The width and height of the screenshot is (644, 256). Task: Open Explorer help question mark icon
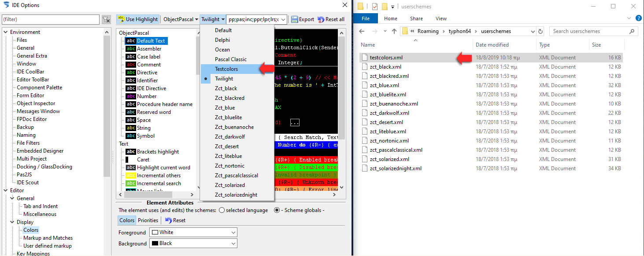(x=638, y=18)
